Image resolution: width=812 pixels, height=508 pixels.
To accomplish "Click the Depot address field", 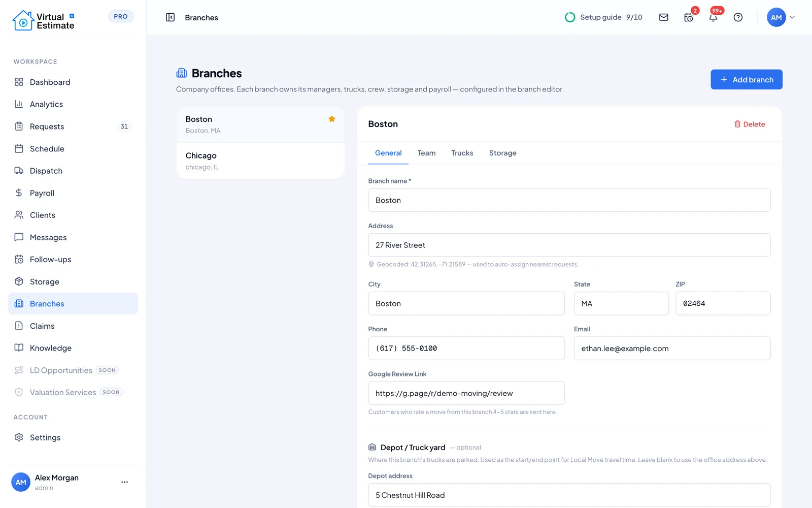I will tap(569, 495).
